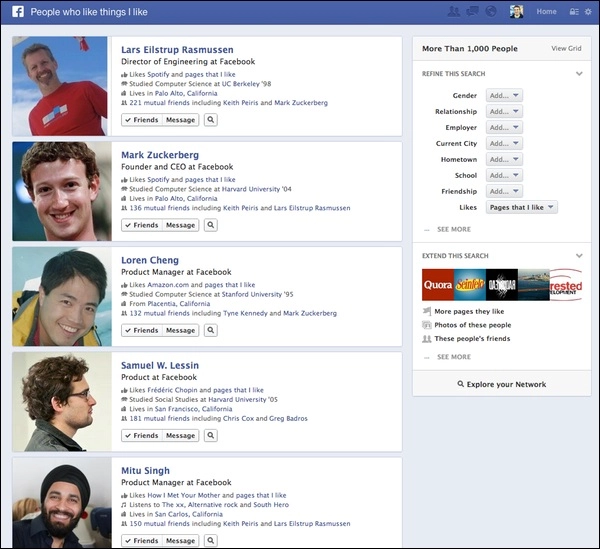Click search icon beside Loren Cheng's Message button
600x549 pixels.
[210, 330]
